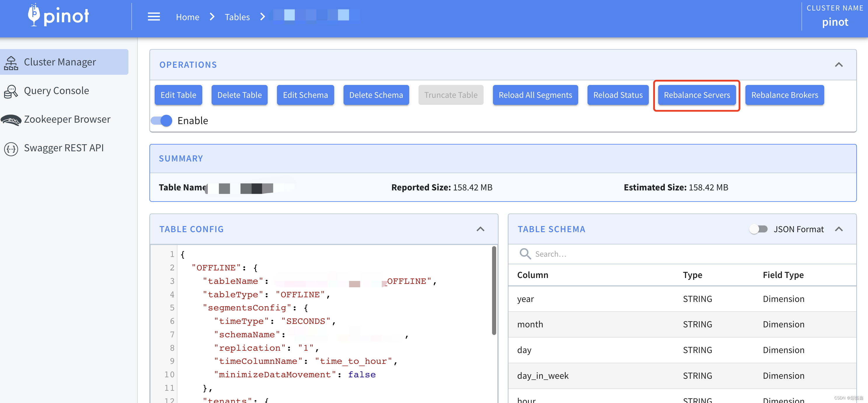Open the Query Console icon
This screenshot has height=403, width=868.
tap(11, 91)
